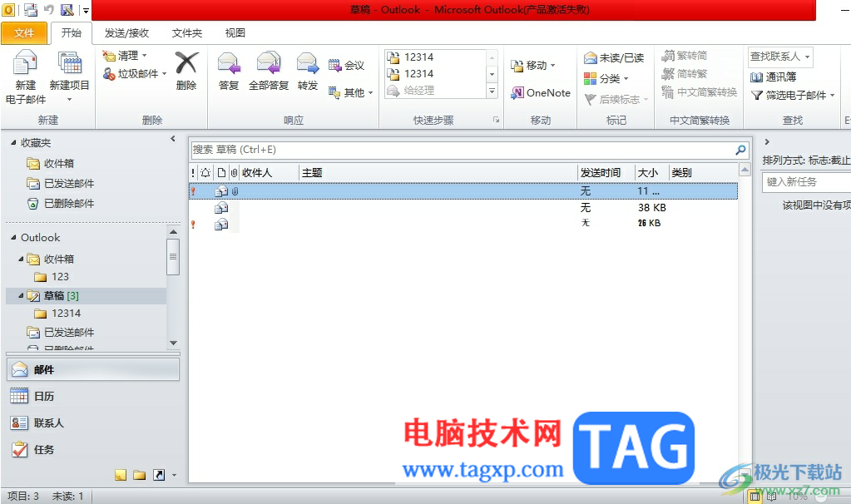Open navigation pane configure buttons arrow
The width and height of the screenshot is (851, 504).
click(174, 475)
